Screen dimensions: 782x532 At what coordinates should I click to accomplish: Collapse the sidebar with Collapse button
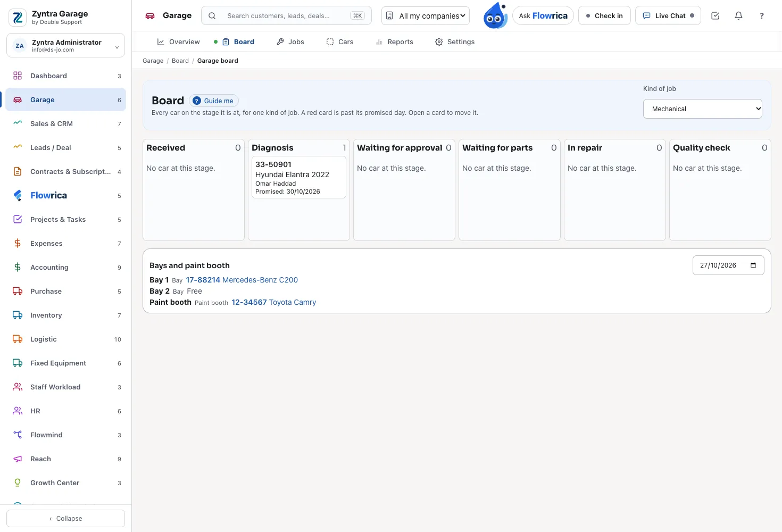tap(65, 518)
